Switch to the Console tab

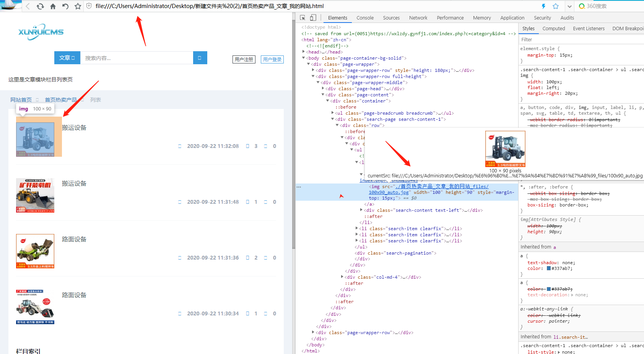click(365, 18)
